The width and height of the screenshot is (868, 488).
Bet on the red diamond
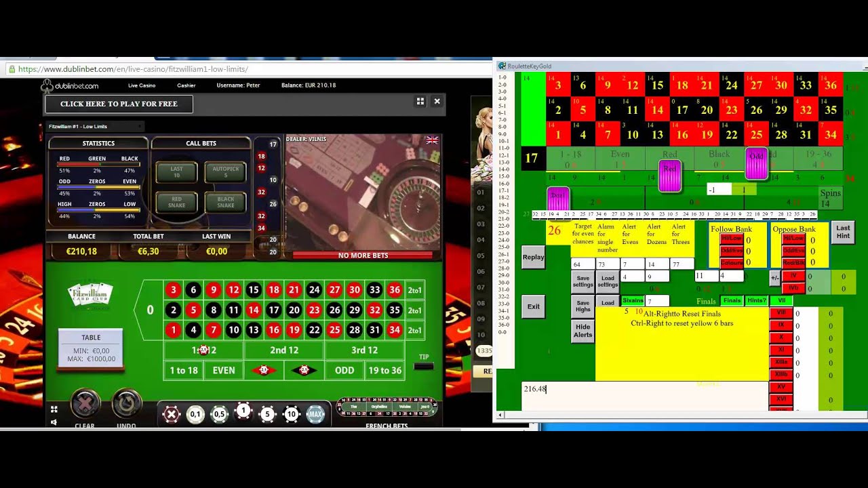point(264,370)
